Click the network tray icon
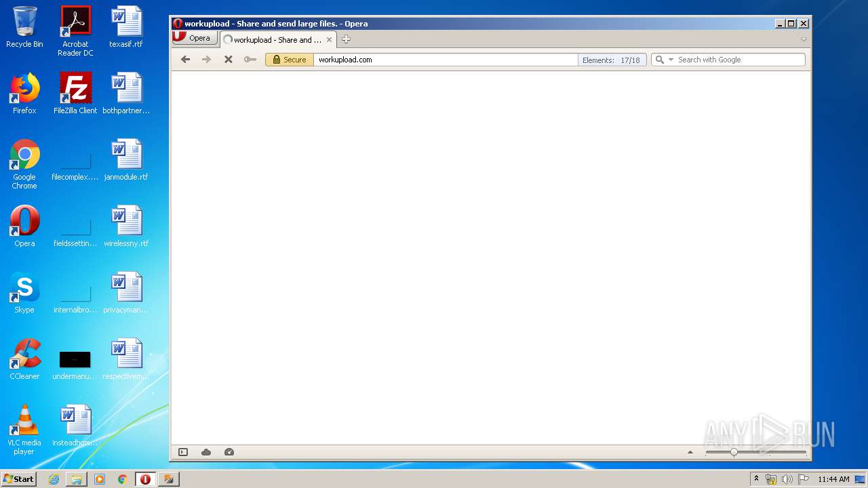This screenshot has width=868, height=488. point(771,479)
